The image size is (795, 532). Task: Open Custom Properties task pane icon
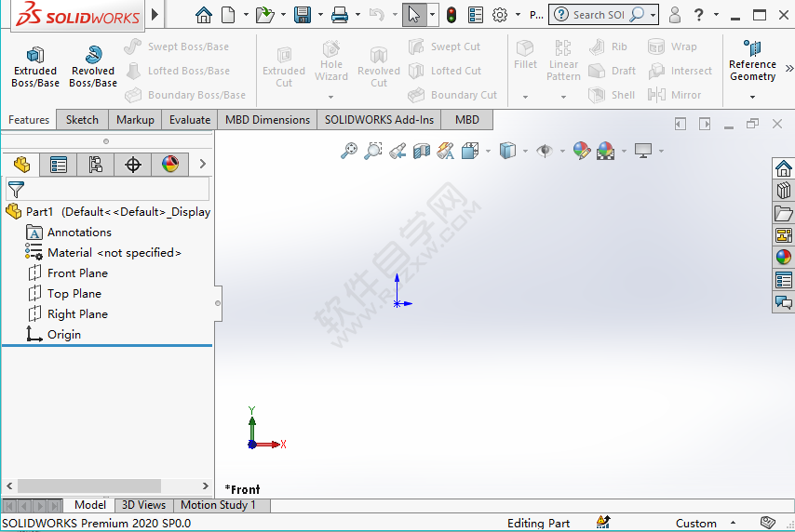[783, 280]
